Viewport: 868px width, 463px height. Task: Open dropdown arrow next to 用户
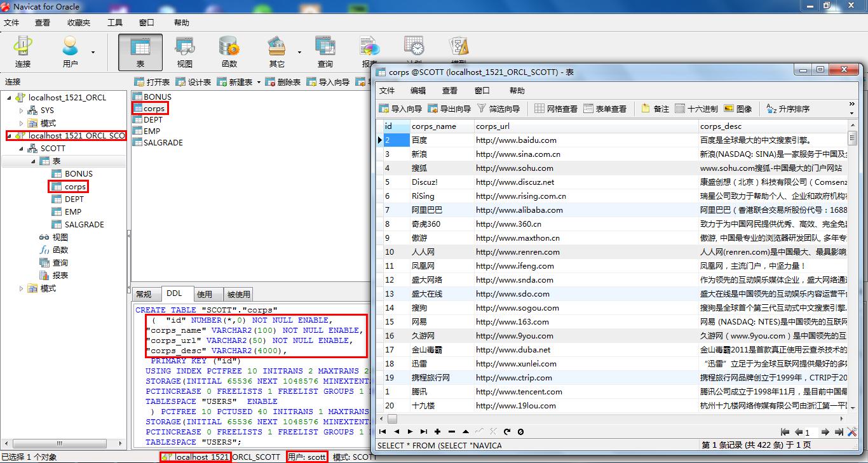93,53
